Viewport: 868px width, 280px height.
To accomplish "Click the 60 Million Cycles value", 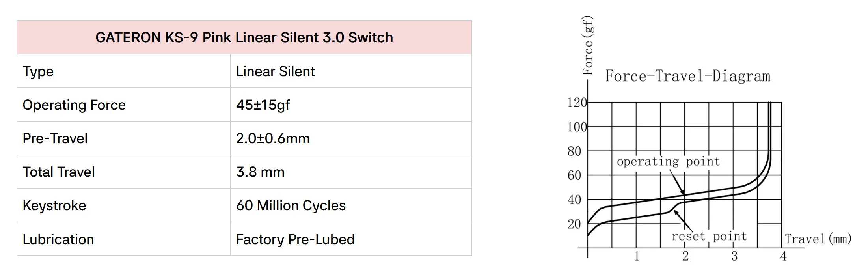I will pos(291,205).
